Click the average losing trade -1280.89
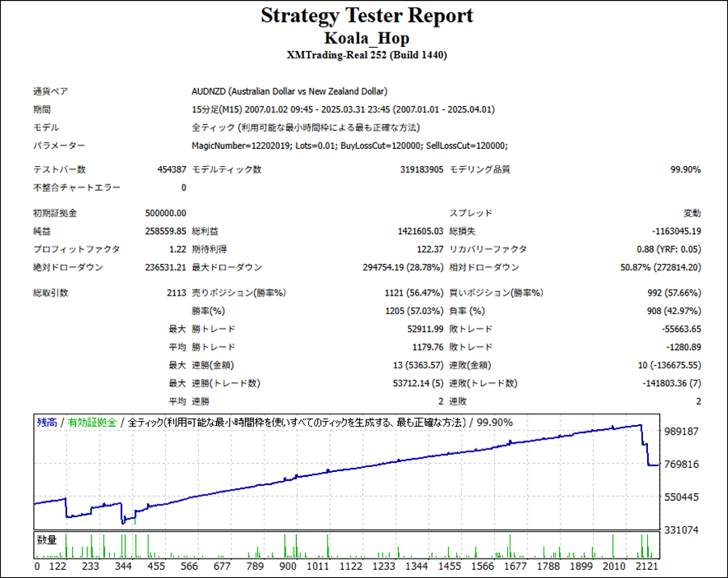This screenshot has width=728, height=578. [x=684, y=347]
